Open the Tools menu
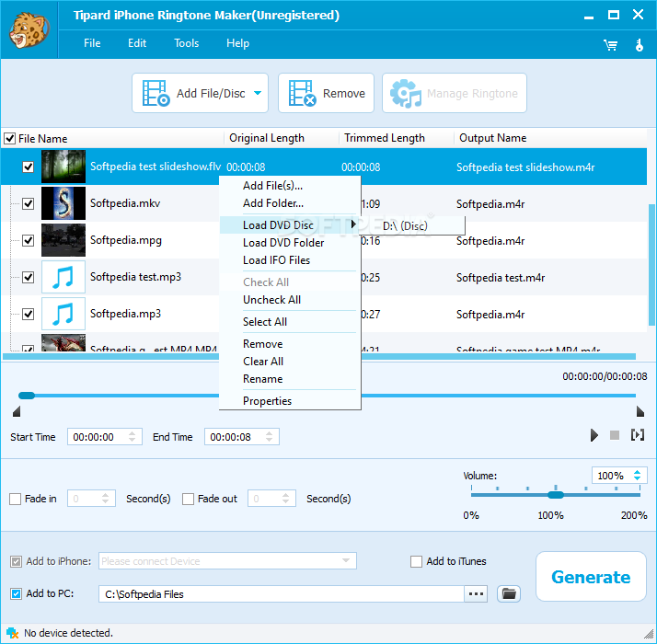Image resolution: width=657 pixels, height=644 pixels. point(187,43)
